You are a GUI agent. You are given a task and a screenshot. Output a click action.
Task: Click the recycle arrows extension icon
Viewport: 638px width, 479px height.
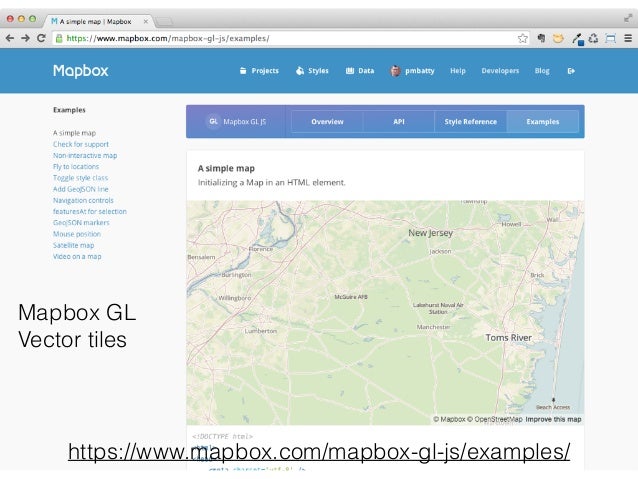click(593, 39)
